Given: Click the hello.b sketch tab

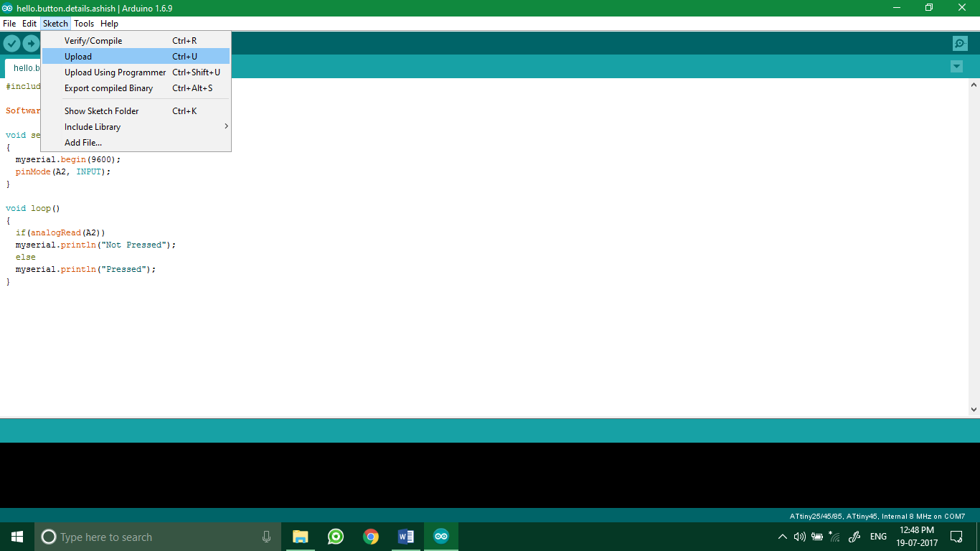Looking at the screenshot, I should (24, 68).
